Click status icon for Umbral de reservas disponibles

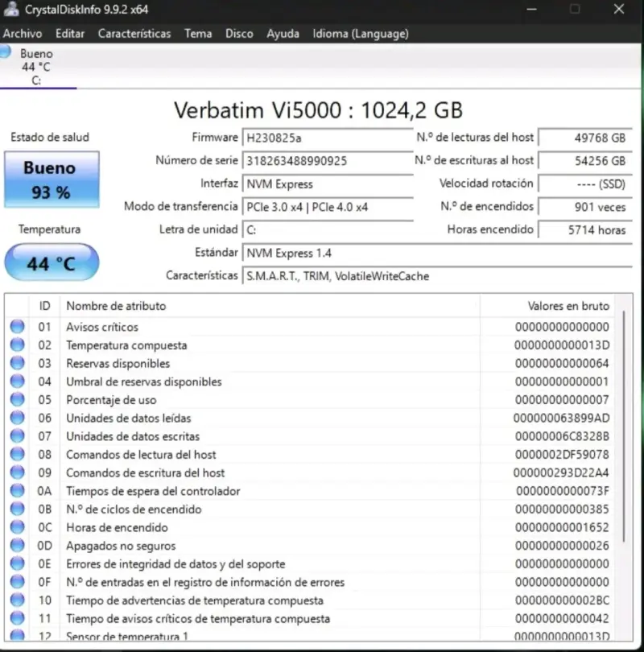18,382
